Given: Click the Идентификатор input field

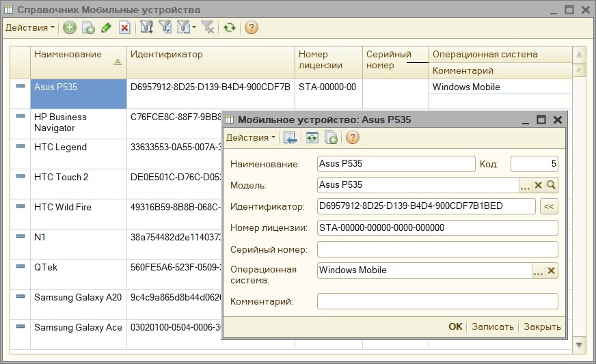Looking at the screenshot, I should point(426,206).
